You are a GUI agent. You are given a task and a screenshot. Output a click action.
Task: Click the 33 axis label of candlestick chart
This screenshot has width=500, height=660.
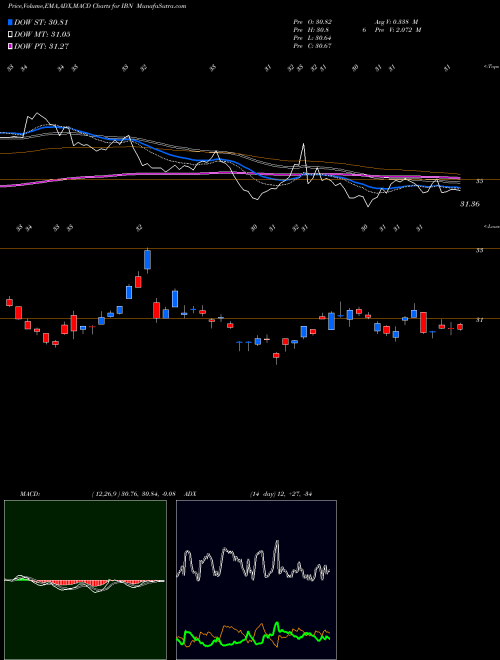click(479, 250)
